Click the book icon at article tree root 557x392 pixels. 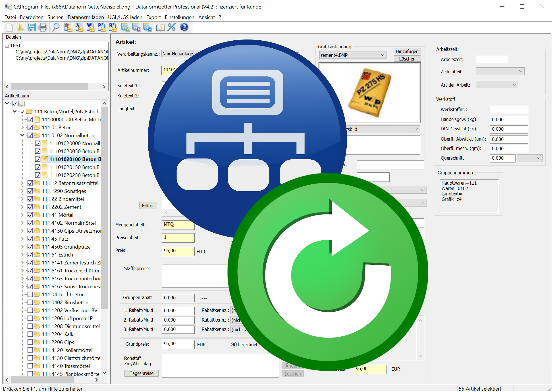click(x=22, y=103)
